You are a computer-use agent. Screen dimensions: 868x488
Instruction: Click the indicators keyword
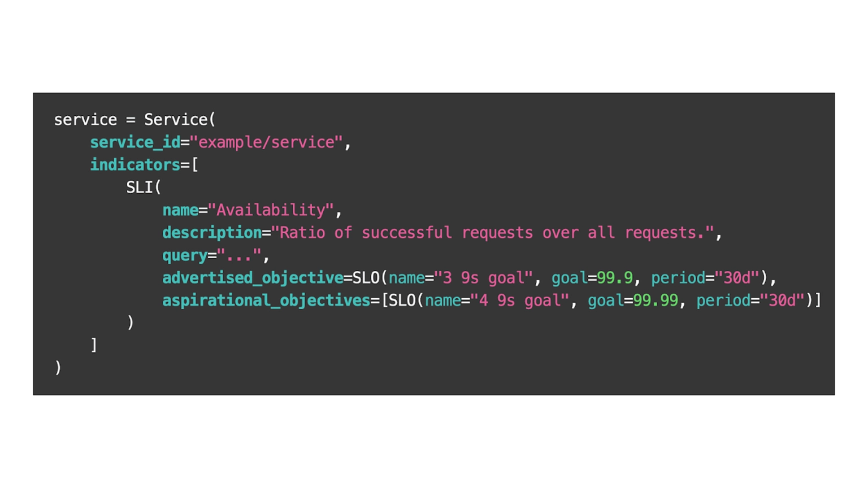pos(135,165)
